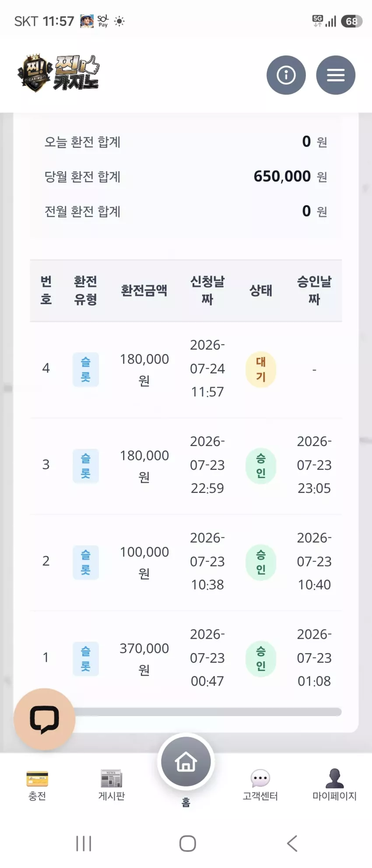Go to home via house icon
Screen dimensions: 372x868
click(x=186, y=762)
